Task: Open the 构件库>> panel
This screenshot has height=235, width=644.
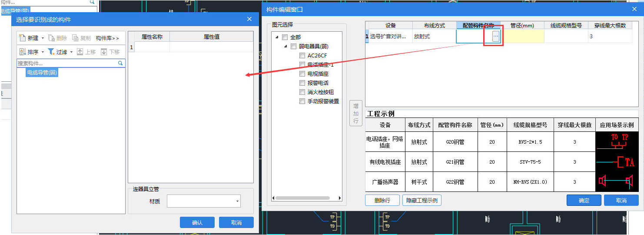Action: (x=107, y=38)
